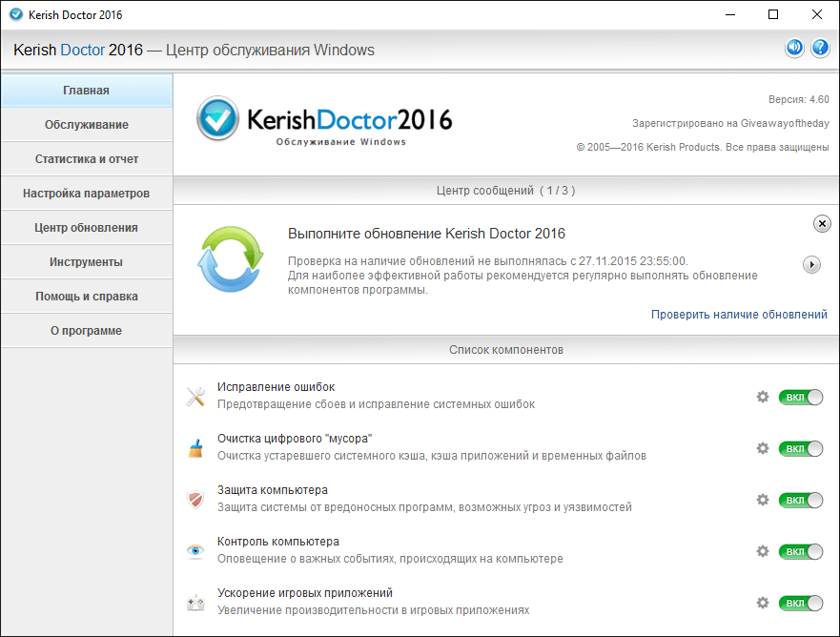Open settings gear for Контроль компьютера
840x637 pixels.
[x=763, y=551]
